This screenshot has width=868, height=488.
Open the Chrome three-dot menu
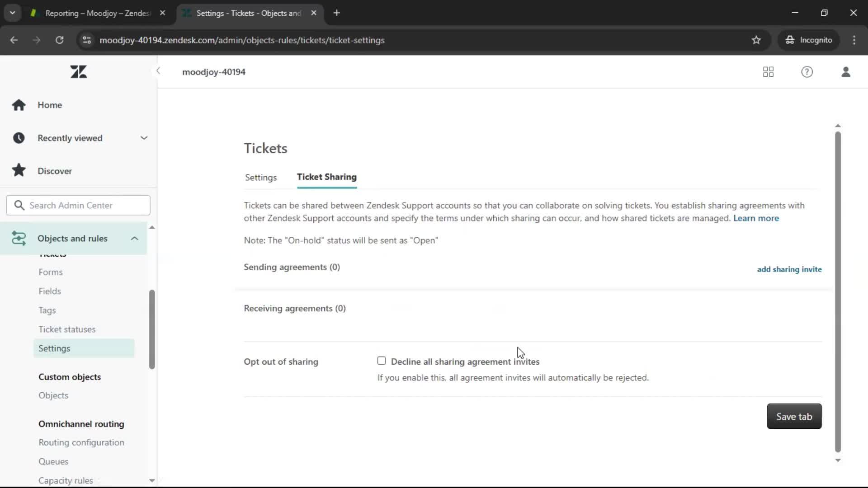(x=854, y=40)
